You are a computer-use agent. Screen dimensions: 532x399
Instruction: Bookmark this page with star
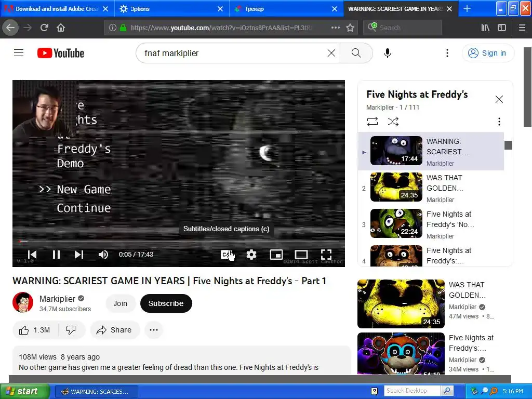350,28
